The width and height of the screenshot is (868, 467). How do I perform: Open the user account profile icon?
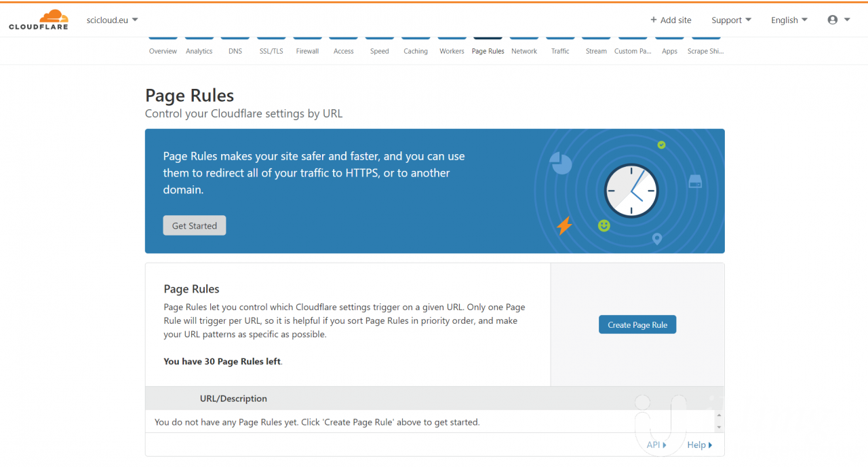pos(838,20)
